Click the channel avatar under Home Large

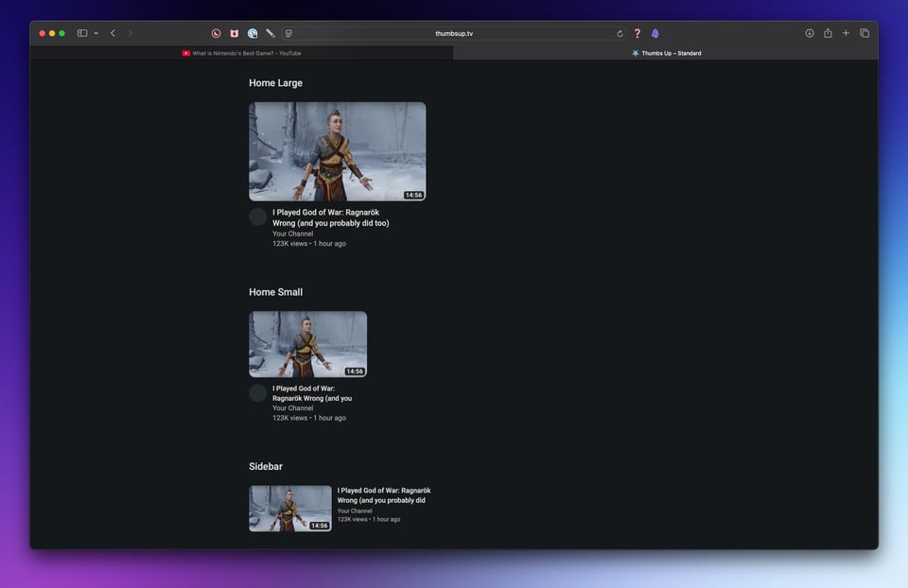pyautogui.click(x=257, y=216)
